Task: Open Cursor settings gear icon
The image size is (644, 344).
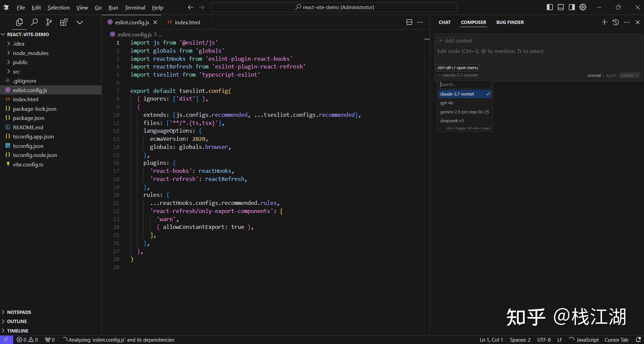Action: point(583,7)
